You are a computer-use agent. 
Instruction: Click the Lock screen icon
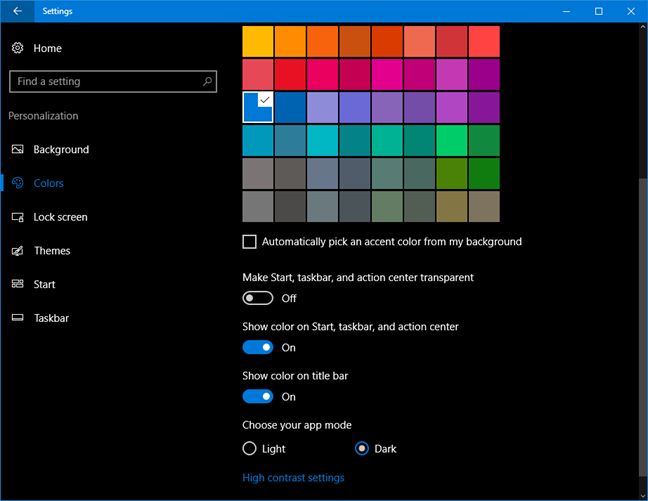point(17,217)
